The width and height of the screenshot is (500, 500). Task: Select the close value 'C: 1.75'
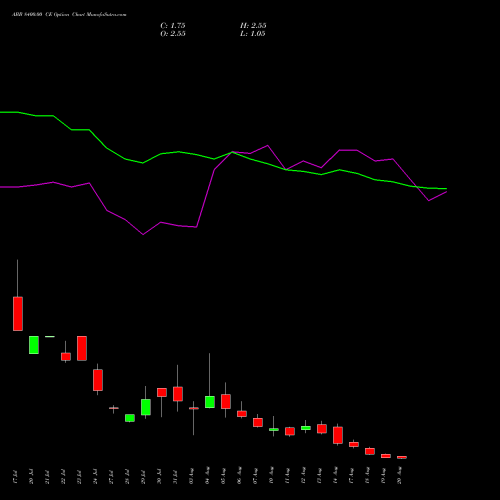coord(173,26)
